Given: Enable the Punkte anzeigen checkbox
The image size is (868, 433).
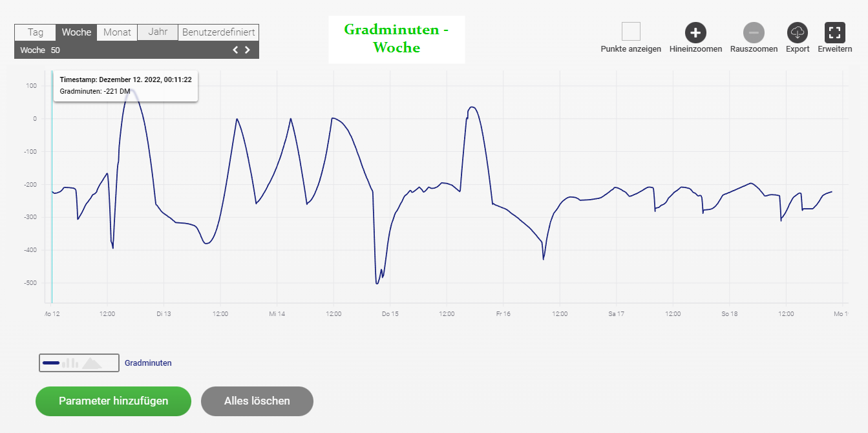Looking at the screenshot, I should (x=631, y=32).
